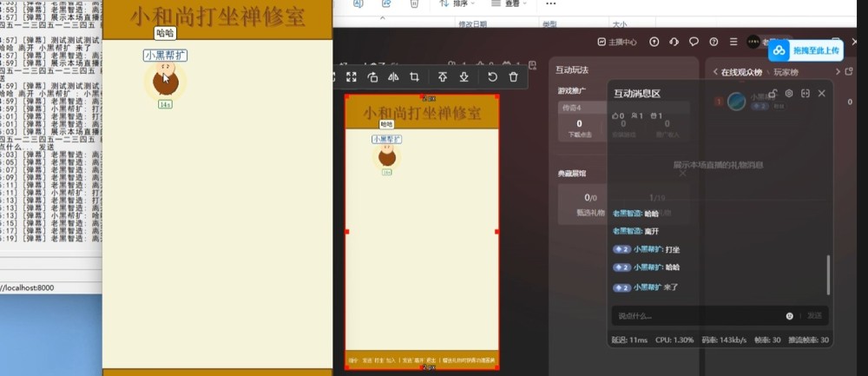This screenshot has height=376, width=868.
Task: Click 延迟: 11ms status entry
Action: click(x=629, y=340)
